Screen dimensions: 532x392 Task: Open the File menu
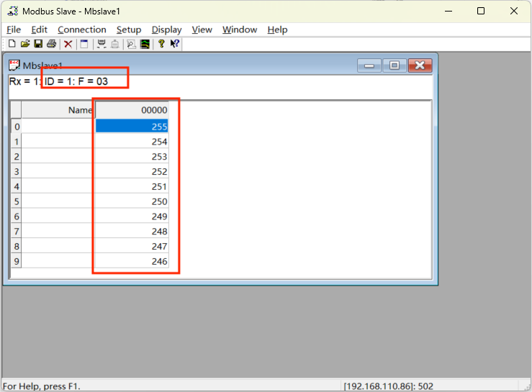click(x=14, y=29)
